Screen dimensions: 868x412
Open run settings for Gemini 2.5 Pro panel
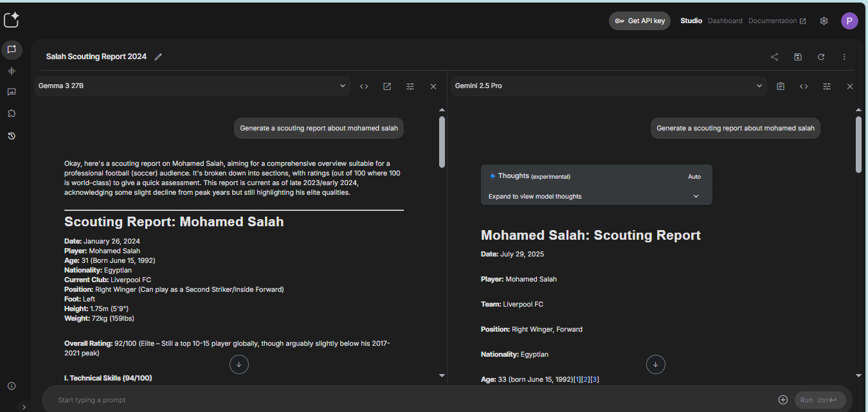tap(827, 86)
